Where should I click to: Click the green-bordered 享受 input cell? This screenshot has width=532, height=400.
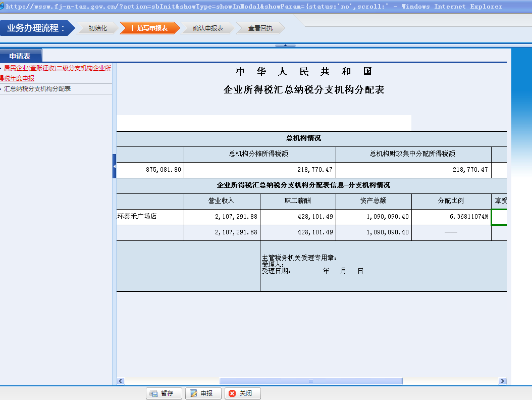[x=499, y=217]
